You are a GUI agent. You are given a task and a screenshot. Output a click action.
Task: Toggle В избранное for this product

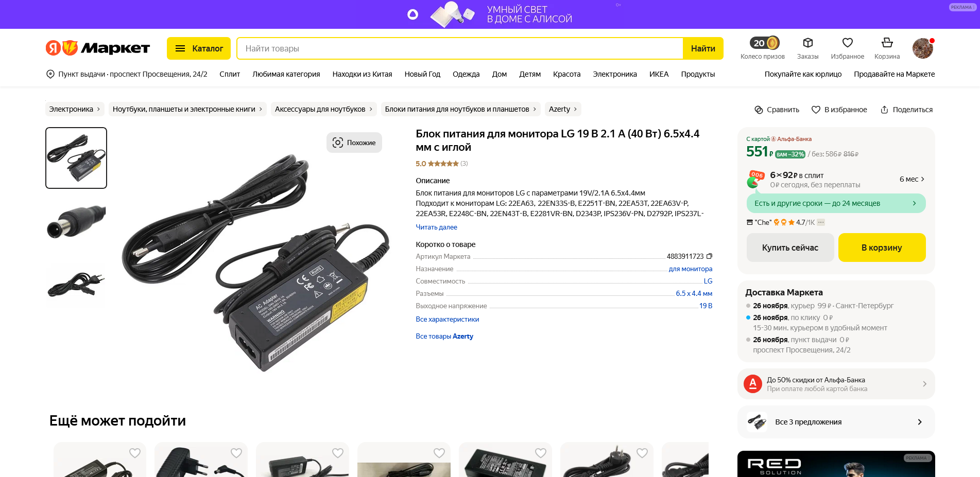click(839, 110)
